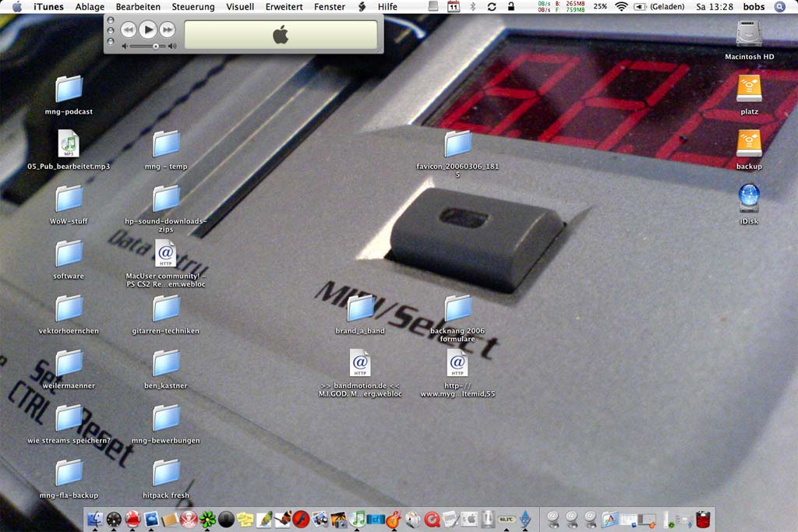Open the Wi-Fi AirPort menu
The image size is (798, 532).
[x=621, y=6]
